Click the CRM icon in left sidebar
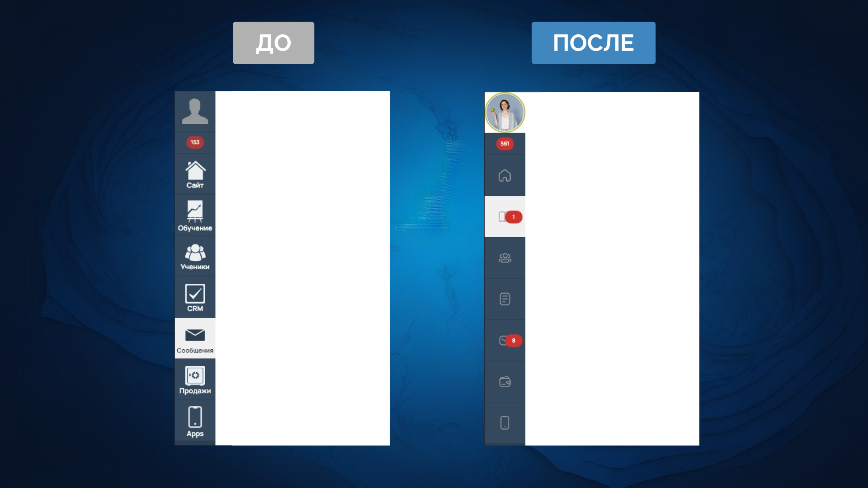Viewport: 868px width, 488px height. click(194, 297)
